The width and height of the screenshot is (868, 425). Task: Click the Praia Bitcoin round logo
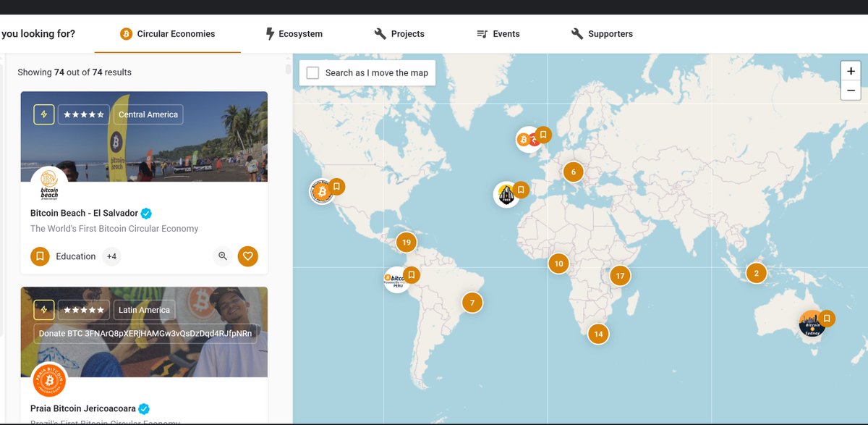click(x=49, y=380)
